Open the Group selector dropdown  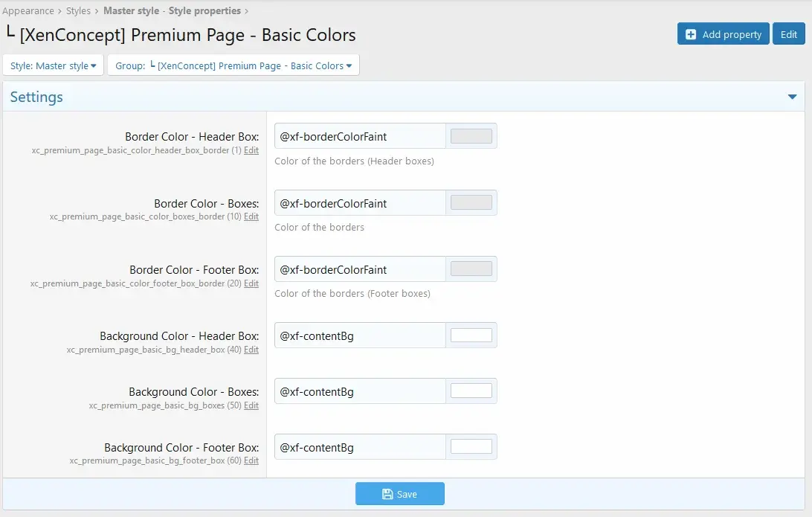pyautogui.click(x=233, y=65)
